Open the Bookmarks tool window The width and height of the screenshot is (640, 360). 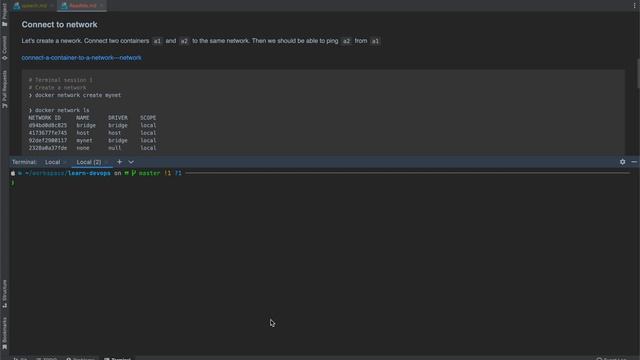point(4,333)
